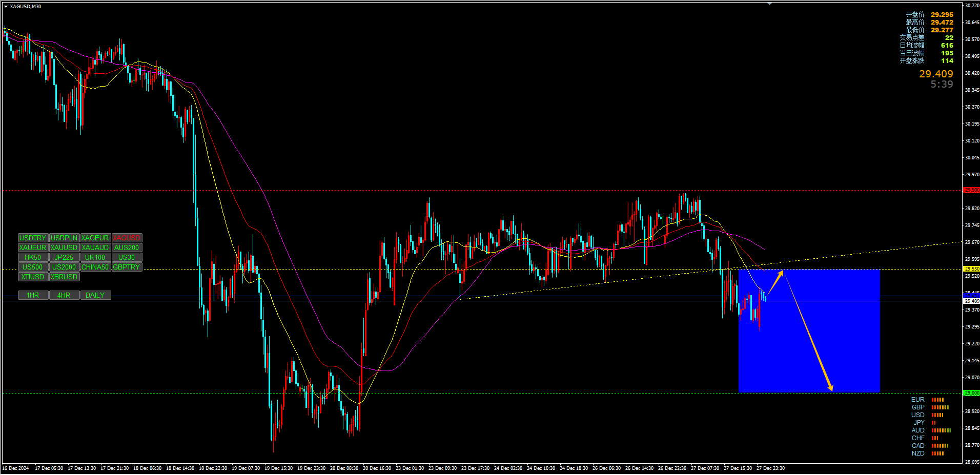Image resolution: width=980 pixels, height=475 pixels.
Task: Pick the JP225 symbol button
Action: pos(64,257)
